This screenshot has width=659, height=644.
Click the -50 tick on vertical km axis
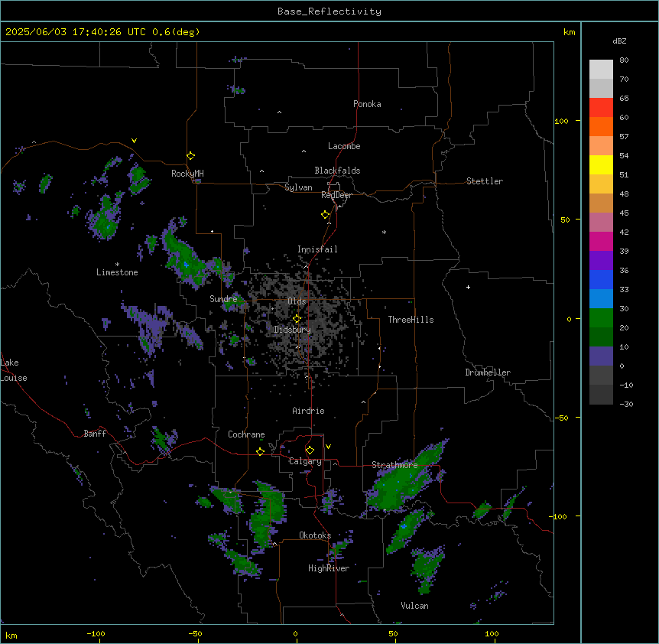pyautogui.click(x=561, y=418)
